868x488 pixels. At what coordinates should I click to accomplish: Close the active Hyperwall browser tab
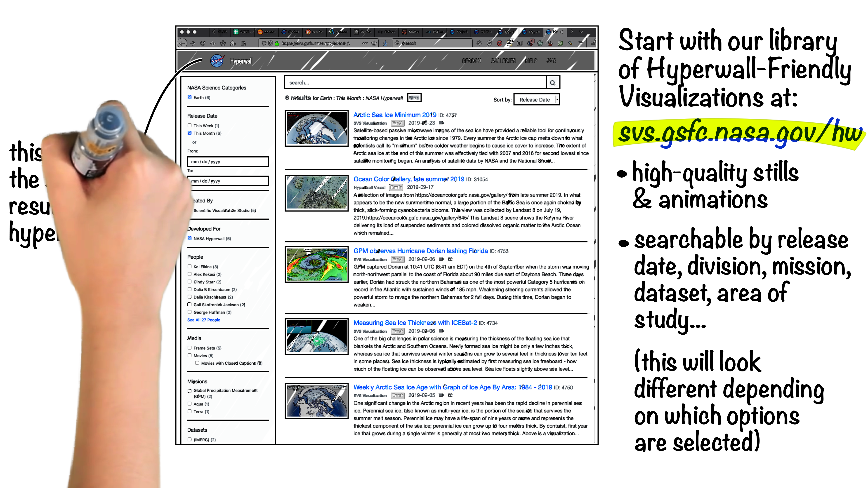pos(561,32)
